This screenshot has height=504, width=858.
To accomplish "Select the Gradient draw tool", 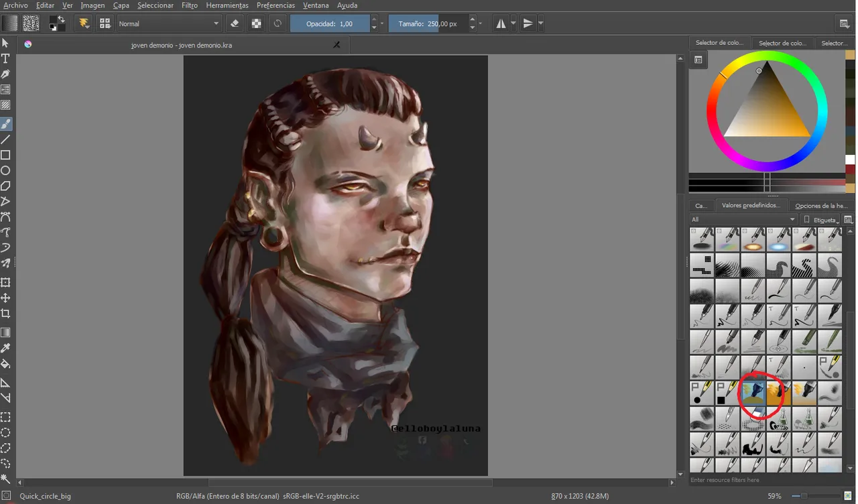I will (5, 332).
